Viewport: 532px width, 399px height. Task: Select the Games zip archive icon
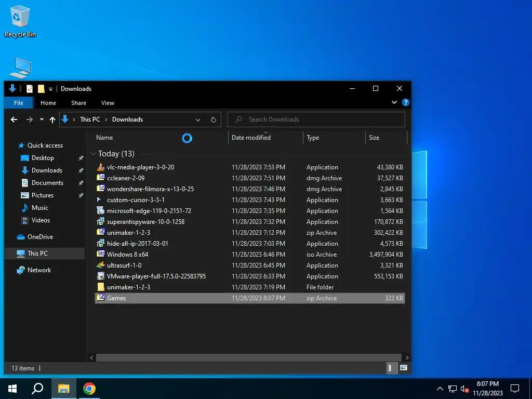[x=100, y=298]
